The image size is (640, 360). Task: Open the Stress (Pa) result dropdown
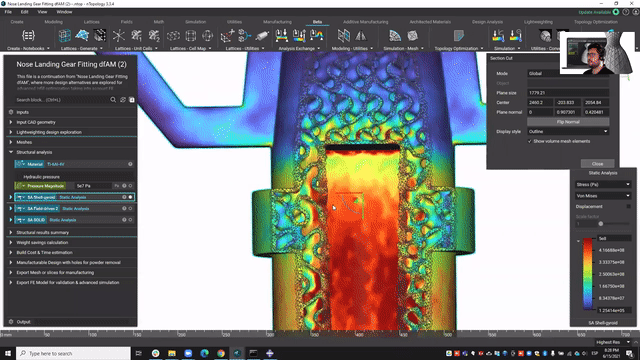[x=603, y=184]
